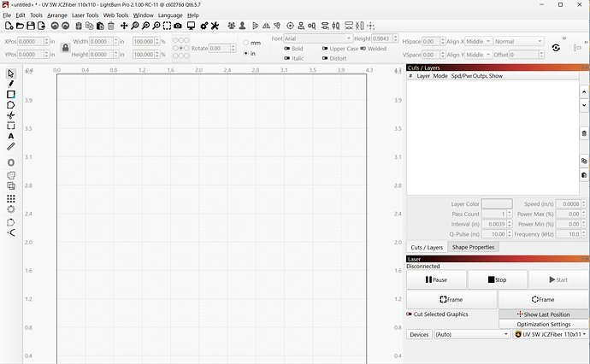Toggle the lock aspect ratio padlock
The width and height of the screenshot is (590, 364).
66,48
